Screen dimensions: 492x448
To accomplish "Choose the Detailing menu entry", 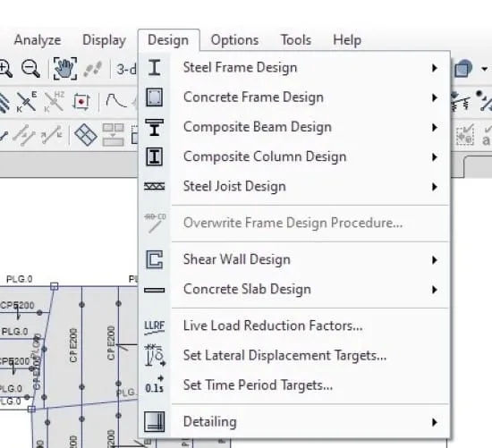I will (x=294, y=422).
